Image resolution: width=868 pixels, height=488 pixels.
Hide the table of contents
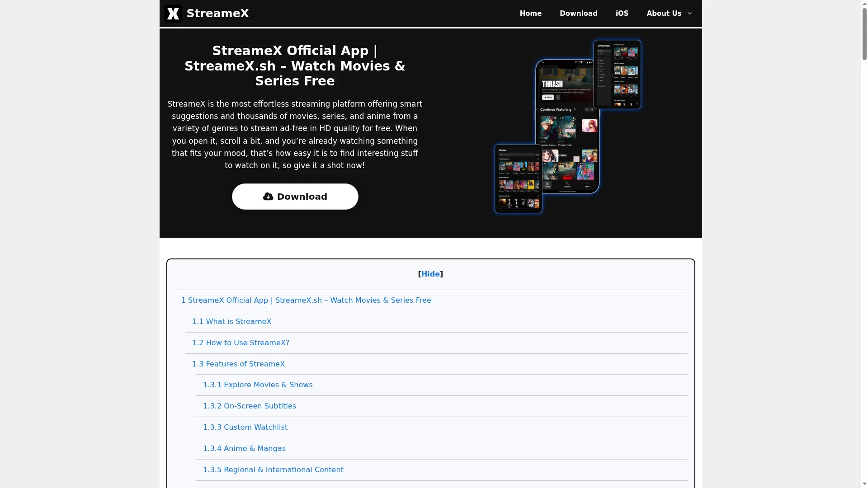[x=430, y=274]
